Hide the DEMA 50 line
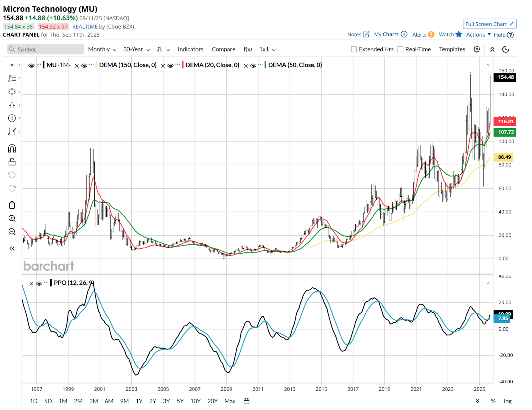 pos(253,65)
